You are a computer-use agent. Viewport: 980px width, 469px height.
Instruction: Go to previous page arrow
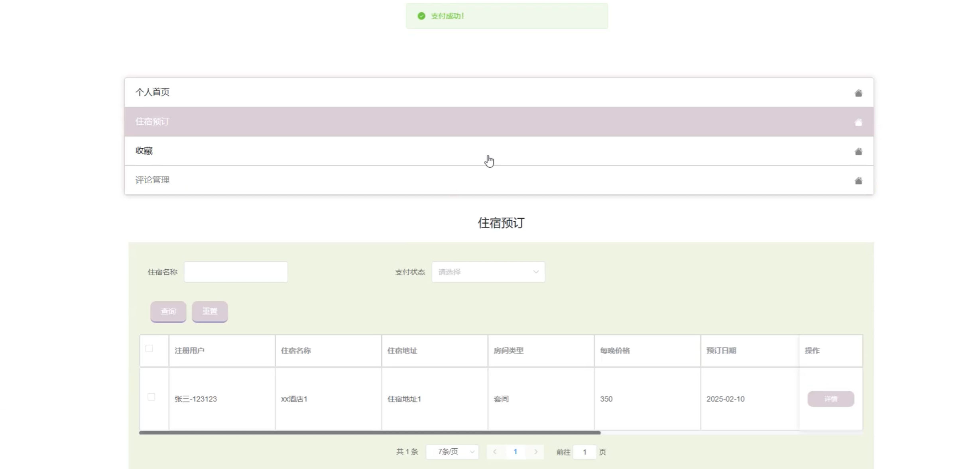point(495,452)
